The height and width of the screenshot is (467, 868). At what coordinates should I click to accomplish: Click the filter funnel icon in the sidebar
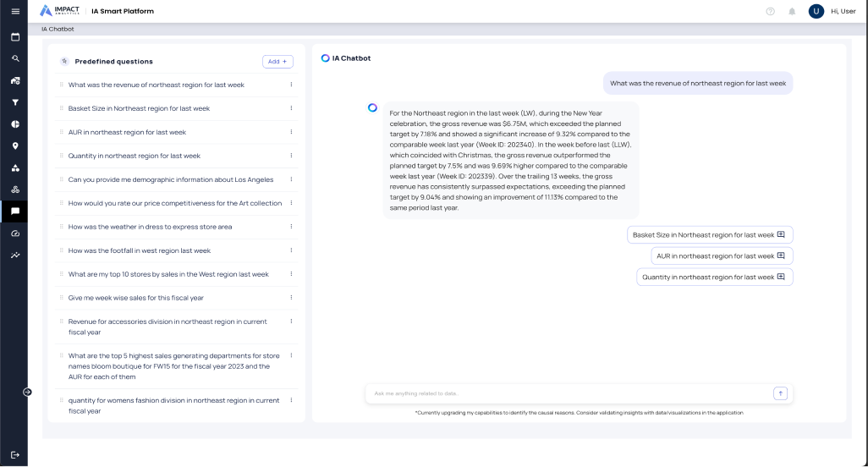15,102
